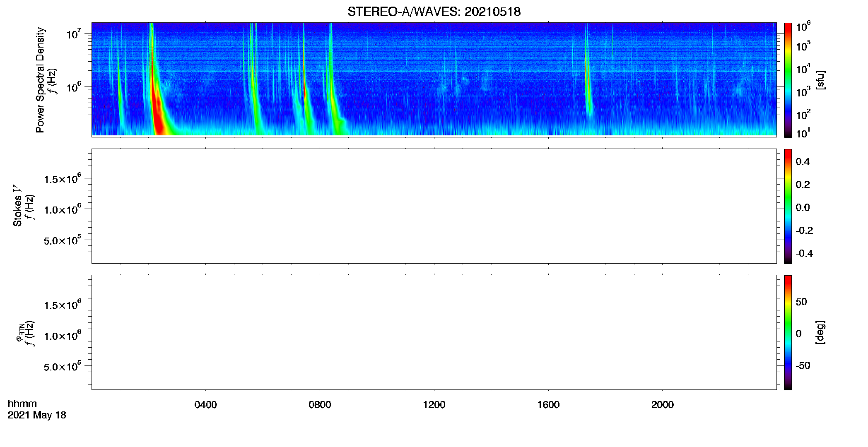Click the 10^2 value on the sfu colorbar
This screenshot has height=447, width=868.
(x=803, y=114)
